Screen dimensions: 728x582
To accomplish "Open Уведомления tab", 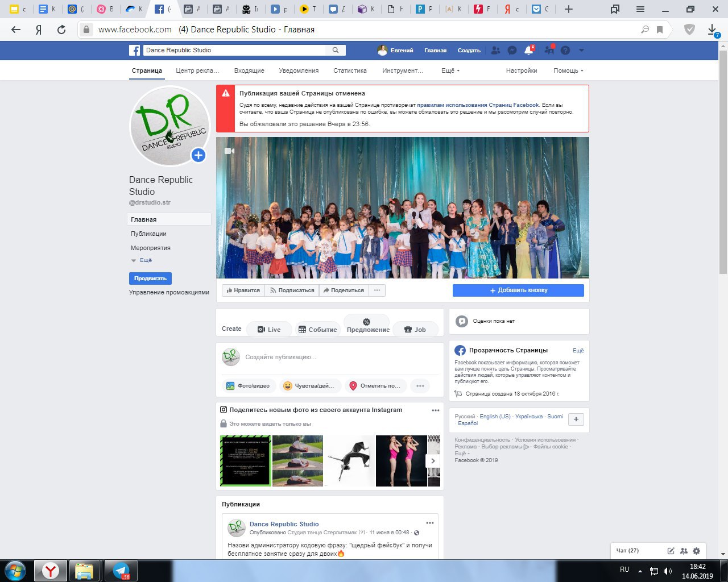I will click(x=299, y=70).
